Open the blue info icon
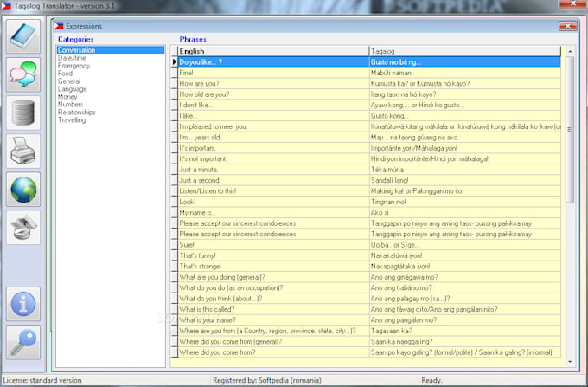The image size is (588, 387). [x=23, y=304]
